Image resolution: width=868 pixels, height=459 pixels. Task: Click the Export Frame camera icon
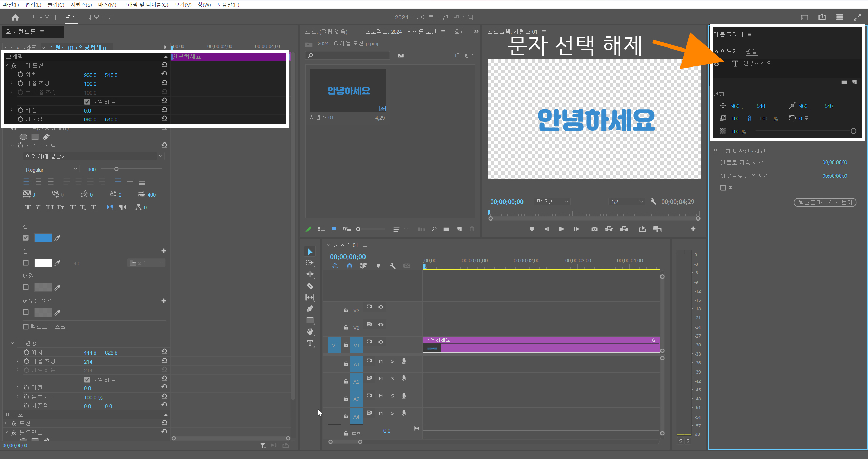(594, 229)
